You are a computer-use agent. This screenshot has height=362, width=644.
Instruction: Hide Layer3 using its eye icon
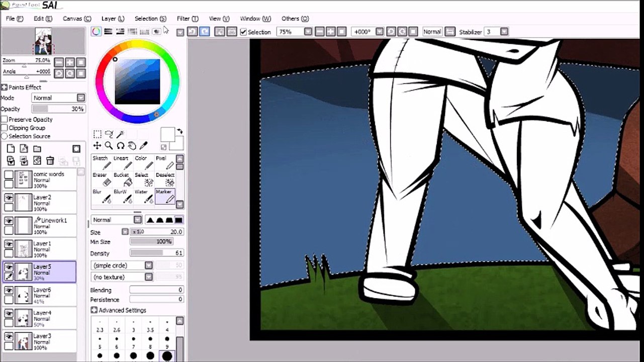click(9, 336)
